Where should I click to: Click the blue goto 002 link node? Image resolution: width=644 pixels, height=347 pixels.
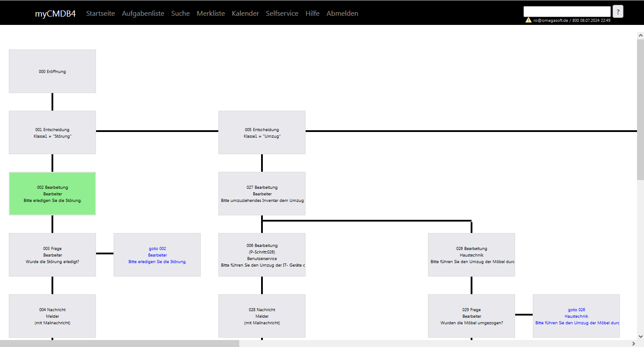tap(157, 255)
